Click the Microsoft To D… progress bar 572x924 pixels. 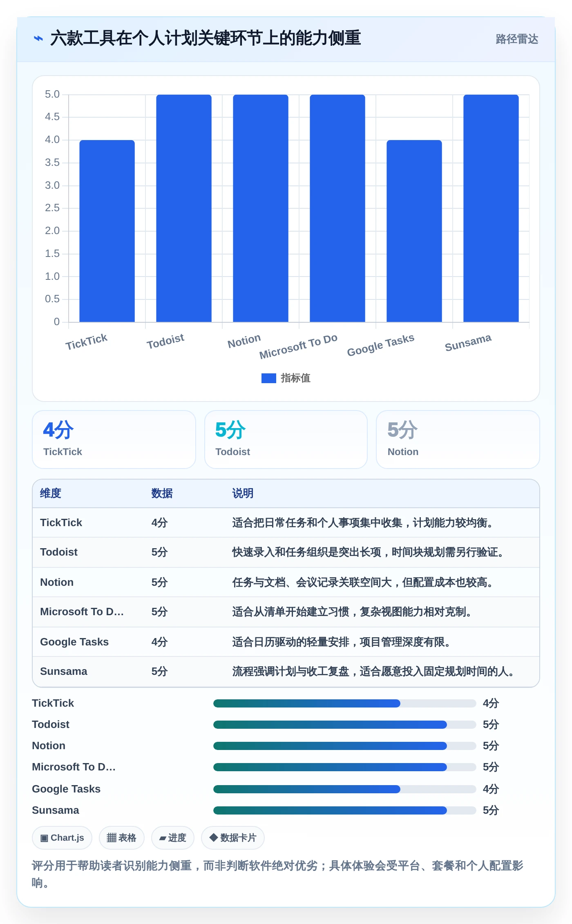[x=344, y=767]
